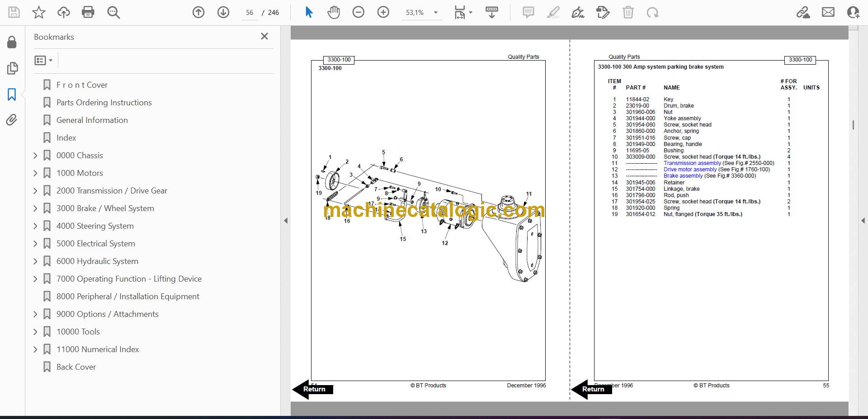Viewport: 868px width, 419px height.
Task: Delete with trash can icon
Action: [628, 12]
